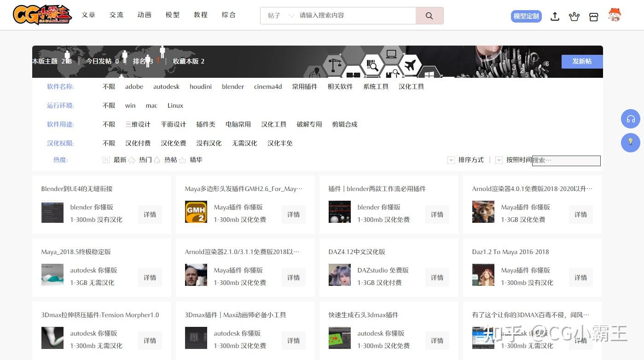Screen dimensions: 644x360
Task: Select Linux running environment
Action: pyautogui.click(x=175, y=105)
